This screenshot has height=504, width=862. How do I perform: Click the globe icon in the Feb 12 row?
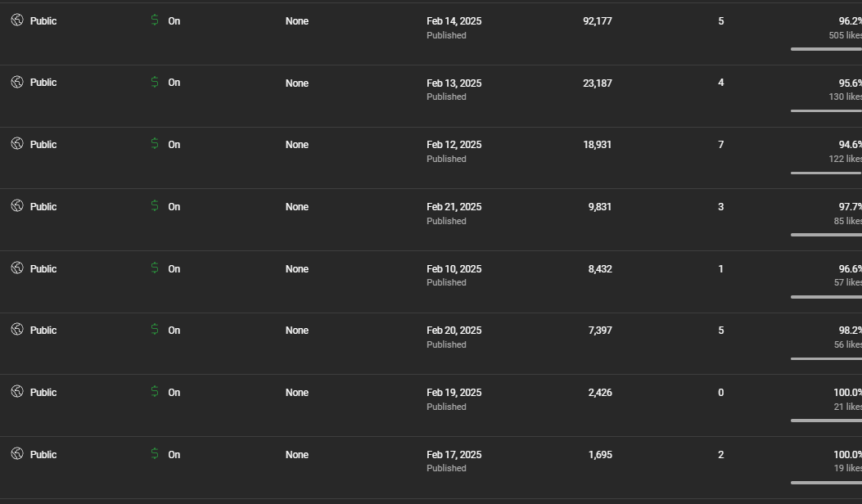(x=17, y=144)
